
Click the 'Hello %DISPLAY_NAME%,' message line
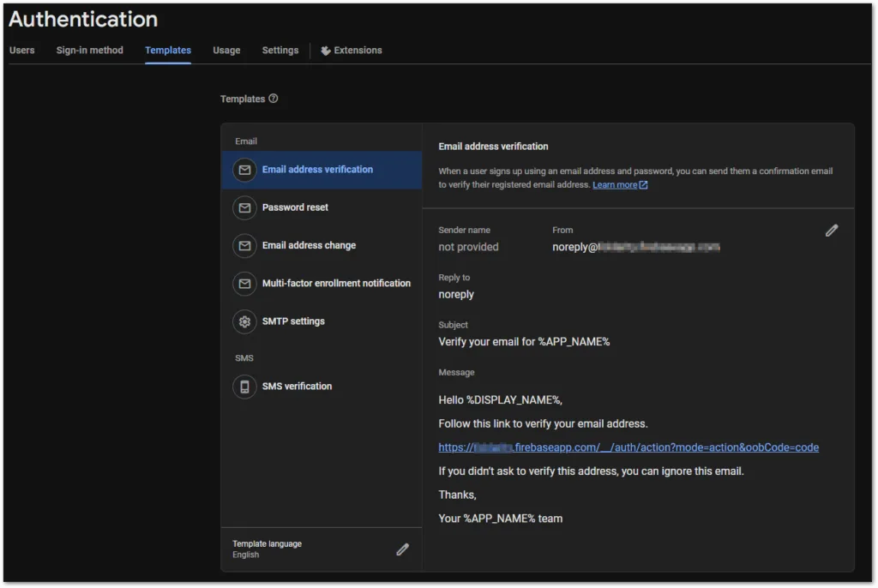tap(500, 399)
